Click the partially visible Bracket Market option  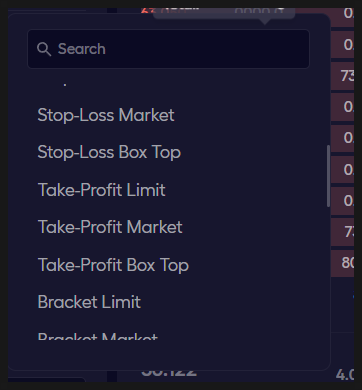pyautogui.click(x=97, y=336)
